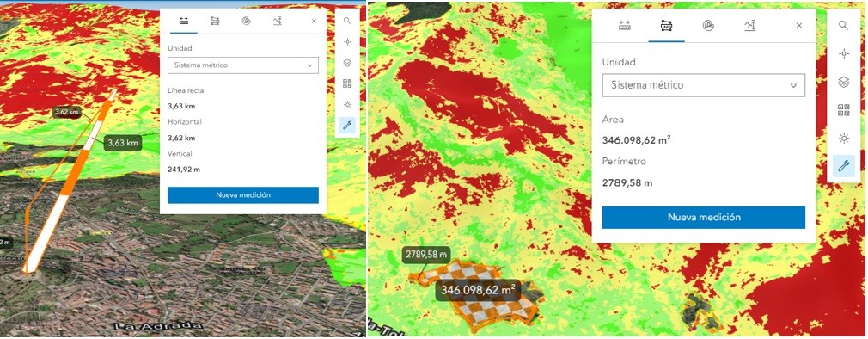Screen dimensions: 868x339
Task: Click locate crosshair in left map toolbar
Action: click(348, 41)
